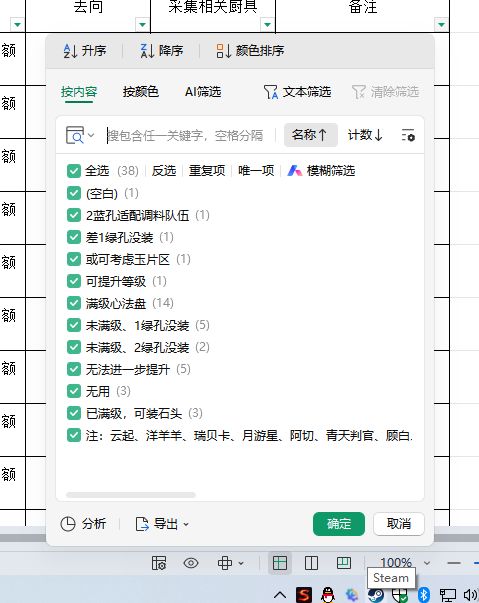The image size is (479, 603).
Task: Click 唯一项 unique items link
Action: [256, 170]
